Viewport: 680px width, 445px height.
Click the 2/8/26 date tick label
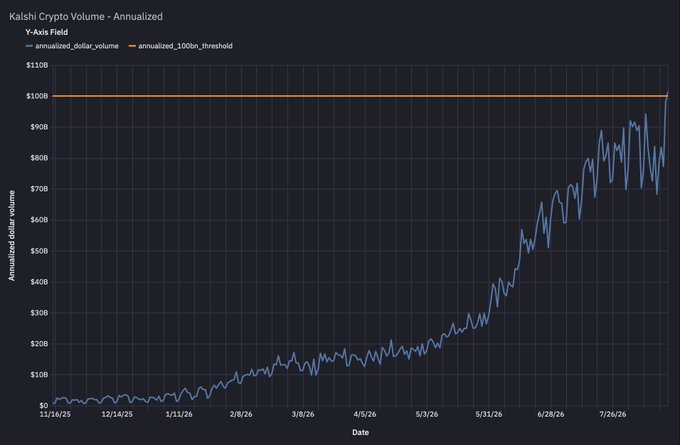click(241, 414)
